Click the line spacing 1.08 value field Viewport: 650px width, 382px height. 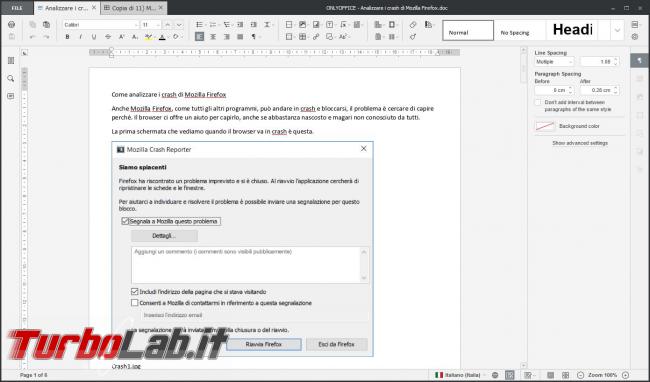point(599,62)
